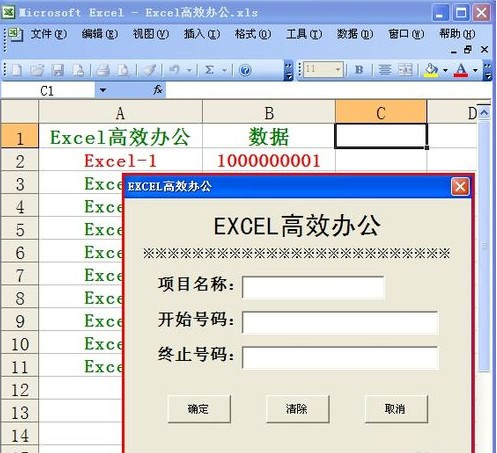Open the 视图(V) menu

tap(151, 34)
